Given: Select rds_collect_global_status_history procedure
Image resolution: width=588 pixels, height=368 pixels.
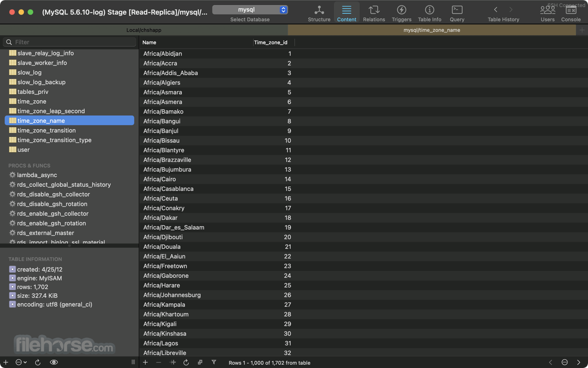Looking at the screenshot, I should pos(69,184).
